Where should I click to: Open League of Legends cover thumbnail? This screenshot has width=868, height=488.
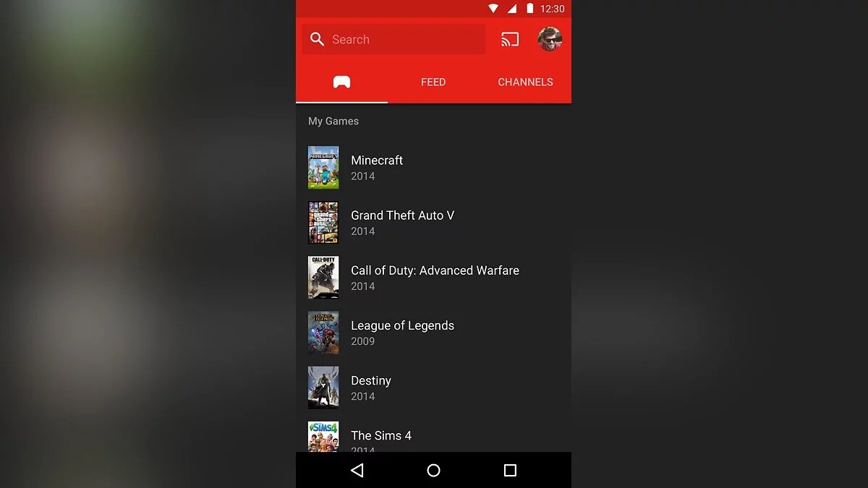point(323,333)
